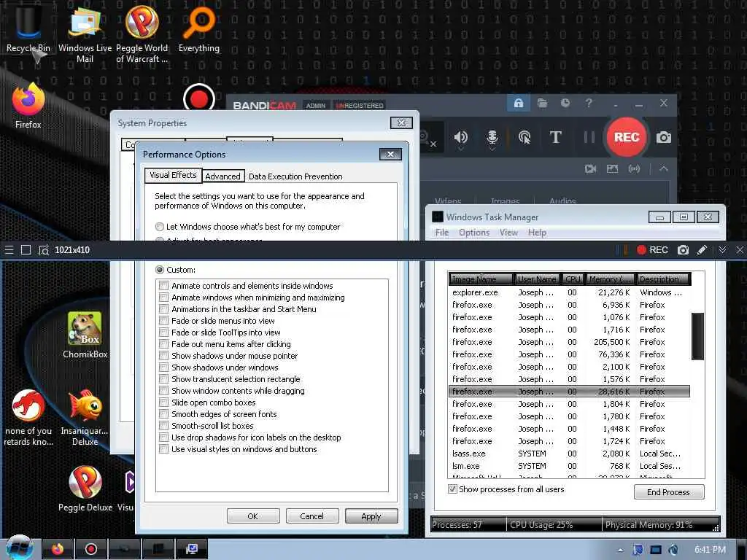Click End Process in Task Manager
This screenshot has height=560, width=747.
point(668,492)
